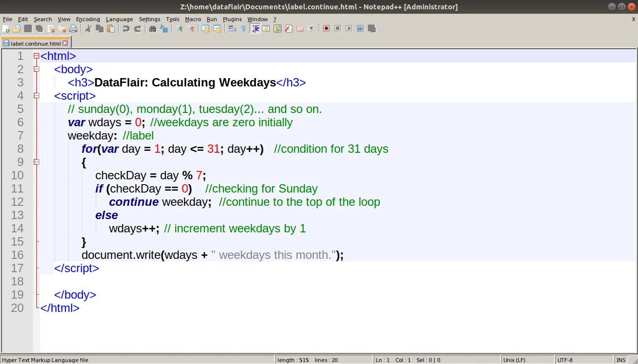The image size is (638, 364).
Task: Open the Find dialog via toolbar icon
Action: coord(152,28)
